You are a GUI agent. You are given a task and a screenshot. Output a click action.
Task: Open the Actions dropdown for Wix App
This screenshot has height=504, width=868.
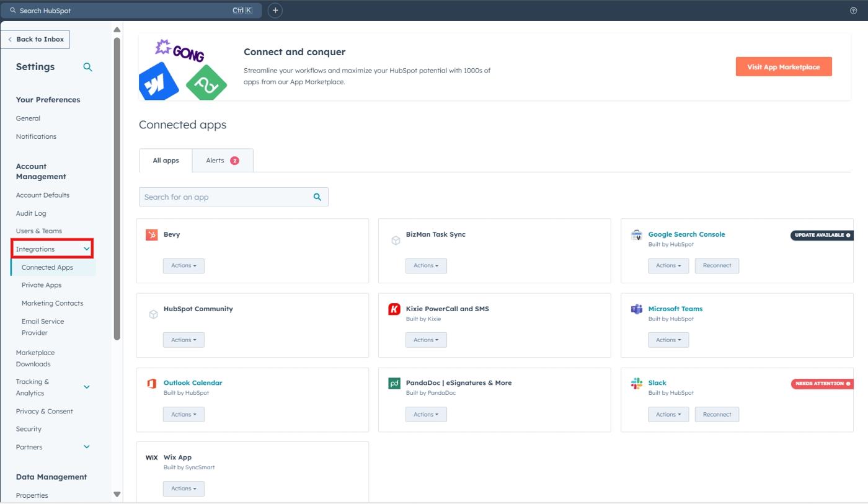click(x=184, y=489)
